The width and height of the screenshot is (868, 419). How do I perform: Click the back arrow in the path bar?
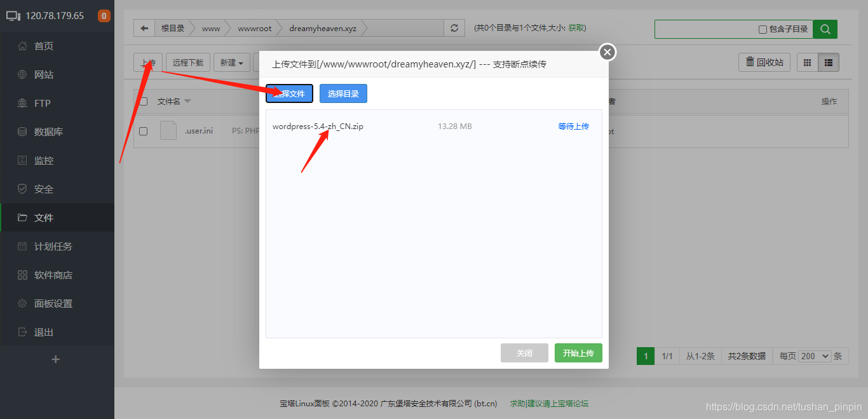tap(144, 28)
